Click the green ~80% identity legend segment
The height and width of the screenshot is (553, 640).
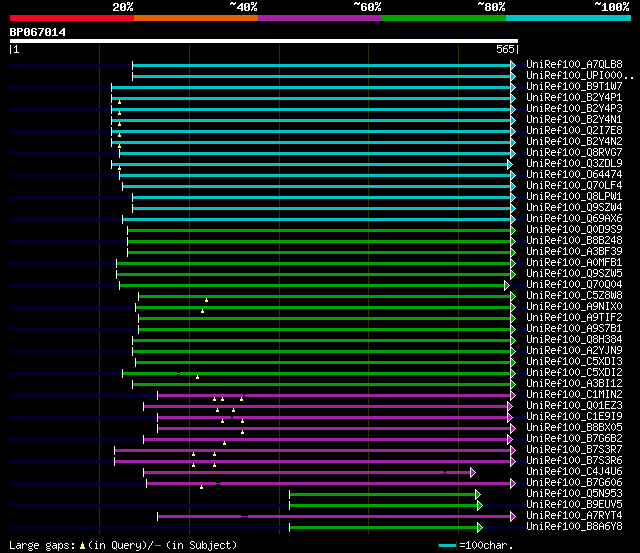(444, 18)
